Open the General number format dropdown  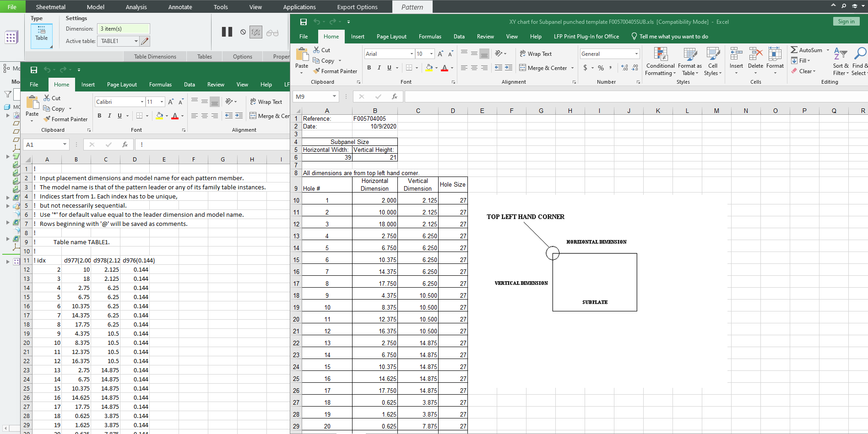(x=636, y=54)
